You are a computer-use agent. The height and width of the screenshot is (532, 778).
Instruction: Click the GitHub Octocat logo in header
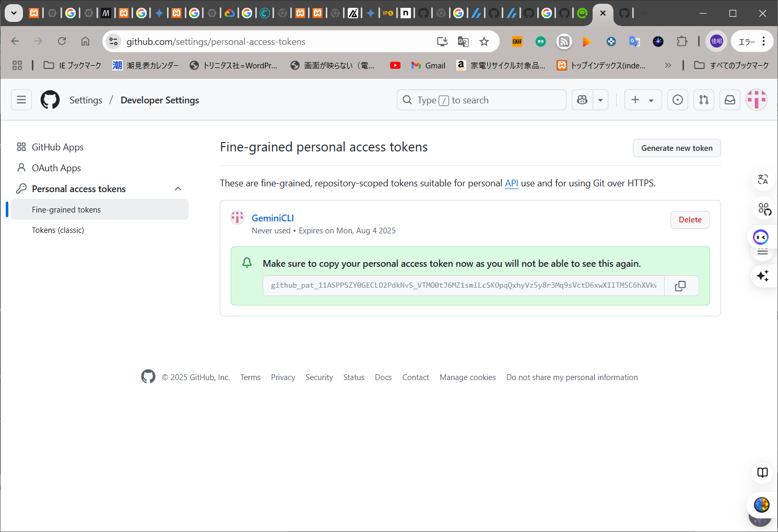click(50, 100)
